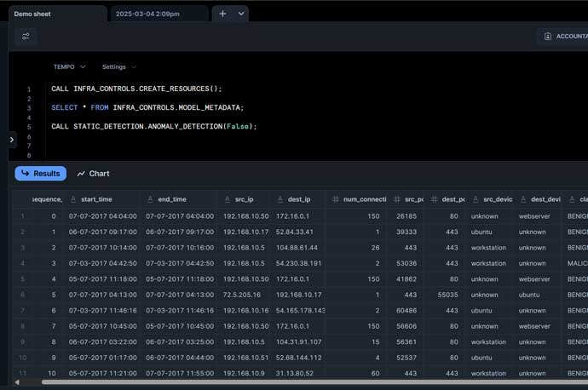This screenshot has height=390, width=588.
Task: Open the filter settings sliders icon
Action: [x=26, y=37]
